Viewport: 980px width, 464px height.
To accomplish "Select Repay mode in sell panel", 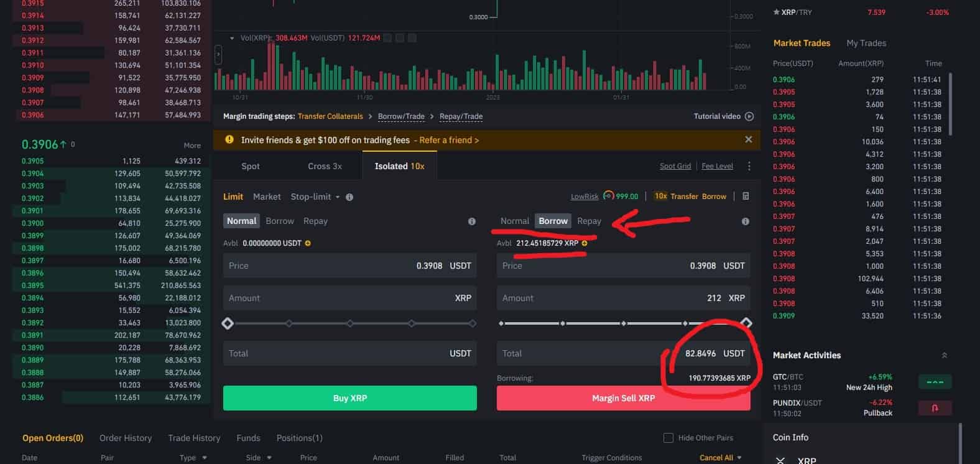I will [589, 221].
